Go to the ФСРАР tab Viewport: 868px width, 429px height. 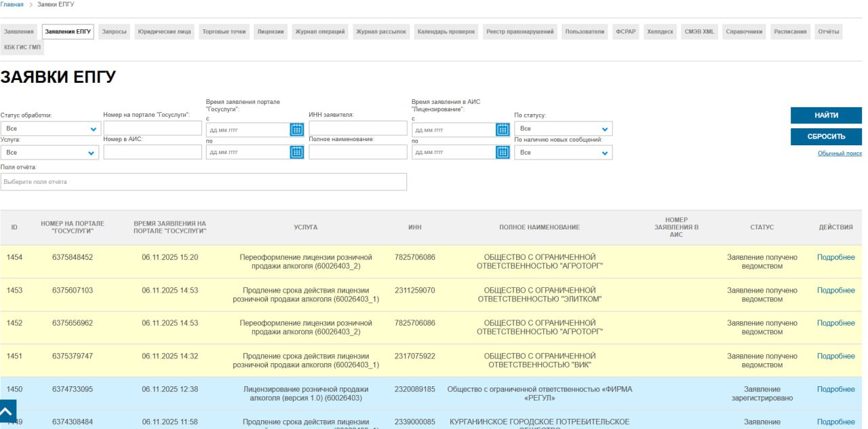tap(626, 32)
